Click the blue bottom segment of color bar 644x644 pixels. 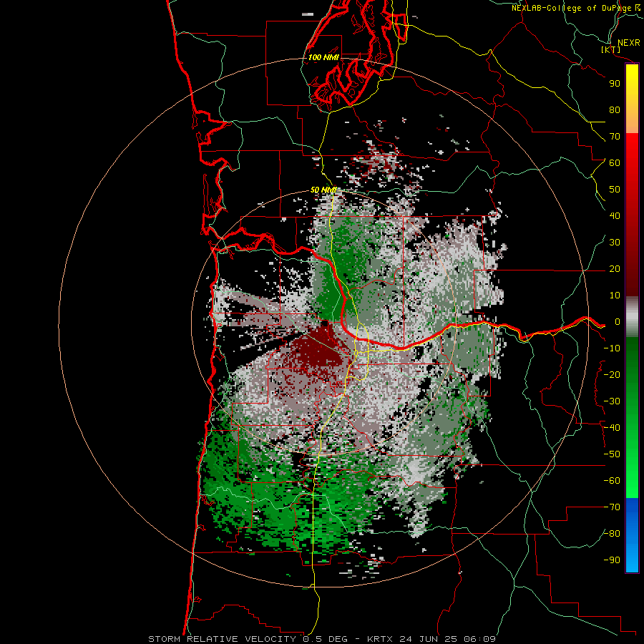click(x=632, y=535)
